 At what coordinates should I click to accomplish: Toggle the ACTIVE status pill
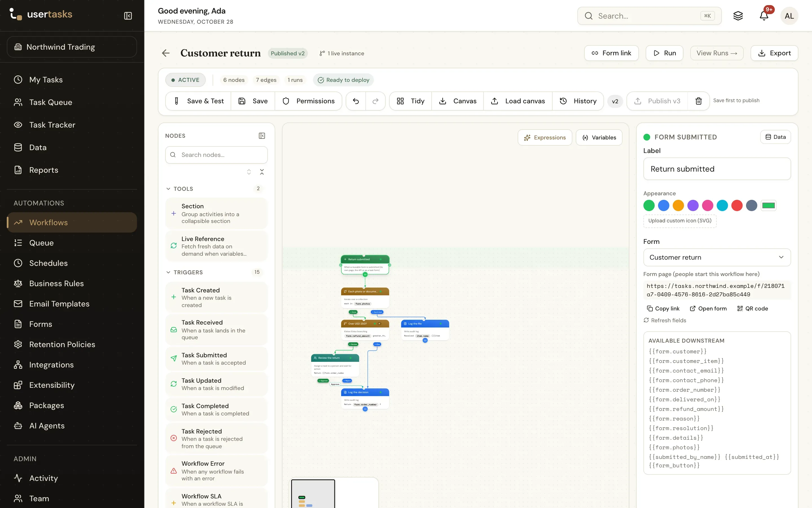tap(186, 80)
